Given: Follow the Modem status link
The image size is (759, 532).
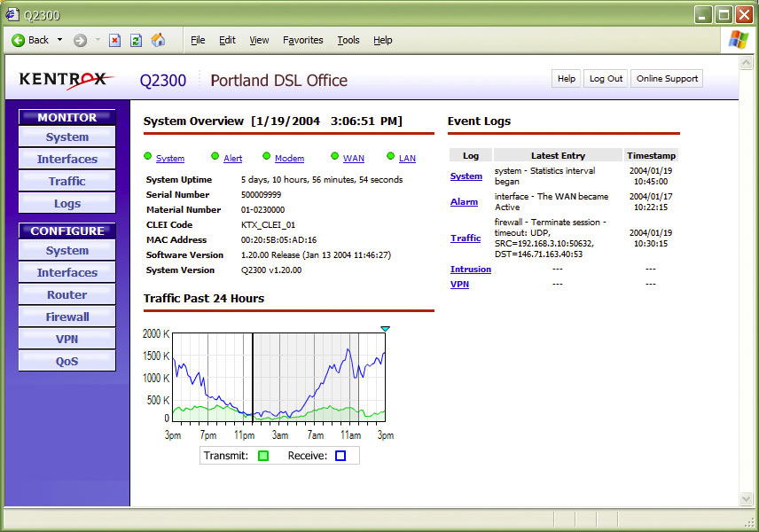Looking at the screenshot, I should tap(289, 159).
